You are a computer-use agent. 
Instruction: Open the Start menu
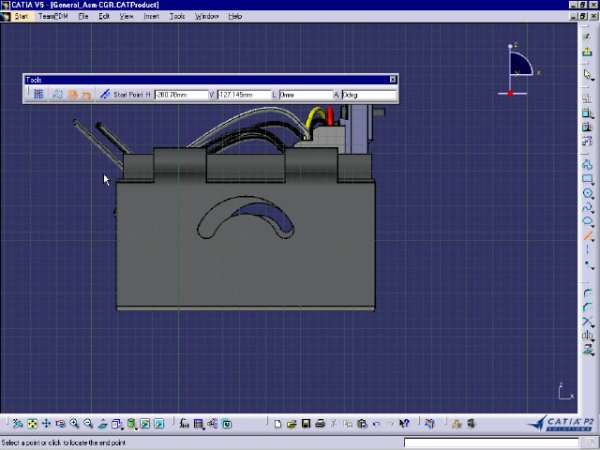point(21,16)
